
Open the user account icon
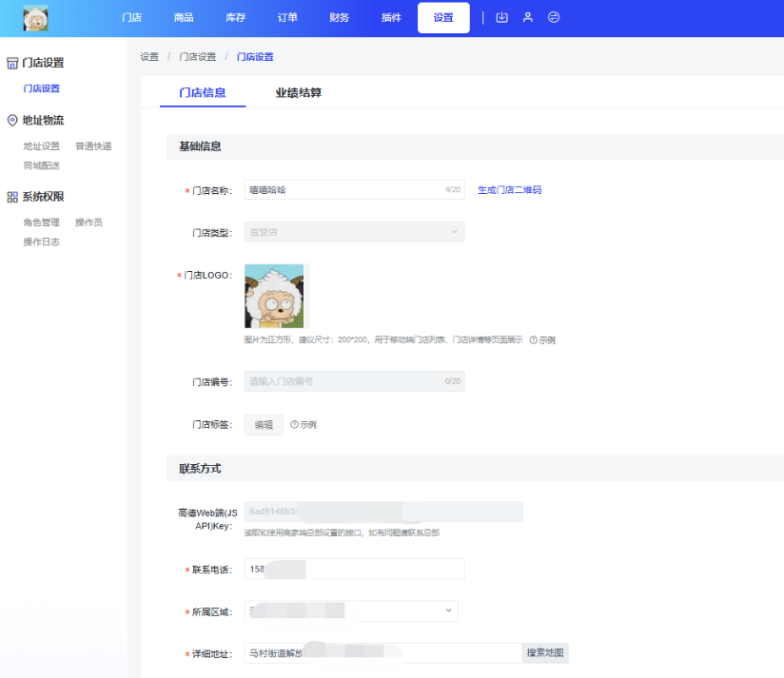click(528, 17)
